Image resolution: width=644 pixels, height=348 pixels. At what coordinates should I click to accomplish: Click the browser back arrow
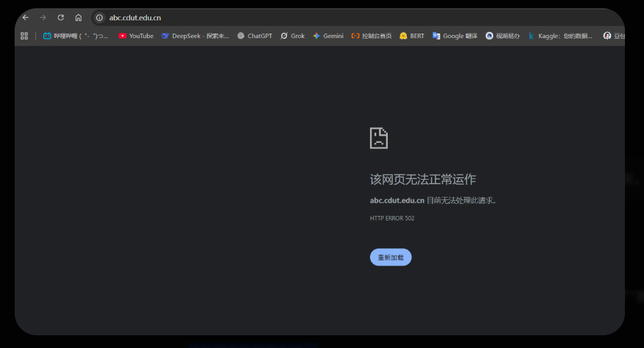pyautogui.click(x=25, y=18)
